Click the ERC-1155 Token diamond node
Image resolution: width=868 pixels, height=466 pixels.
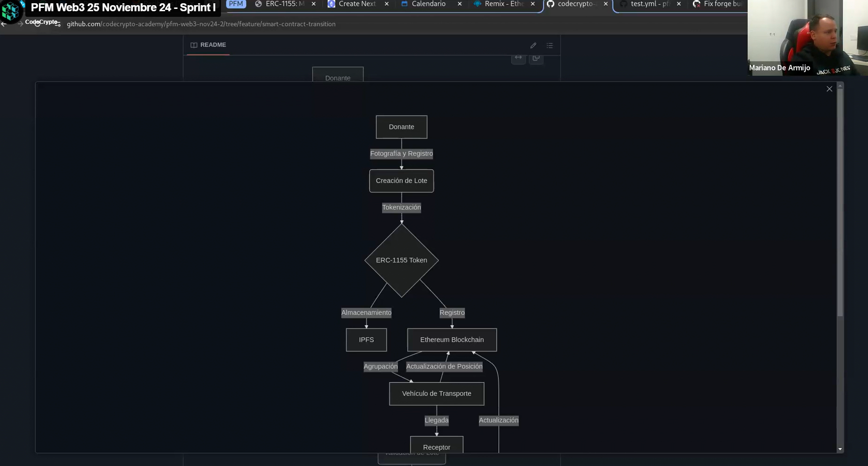[401, 260]
